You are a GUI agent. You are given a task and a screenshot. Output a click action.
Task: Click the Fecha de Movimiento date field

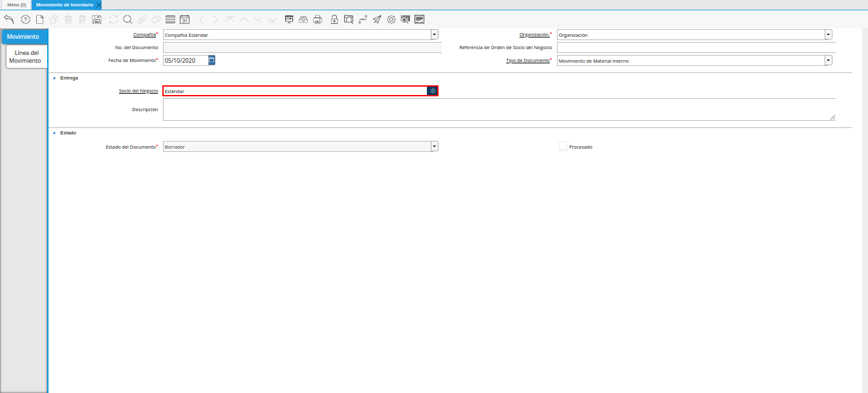186,60
